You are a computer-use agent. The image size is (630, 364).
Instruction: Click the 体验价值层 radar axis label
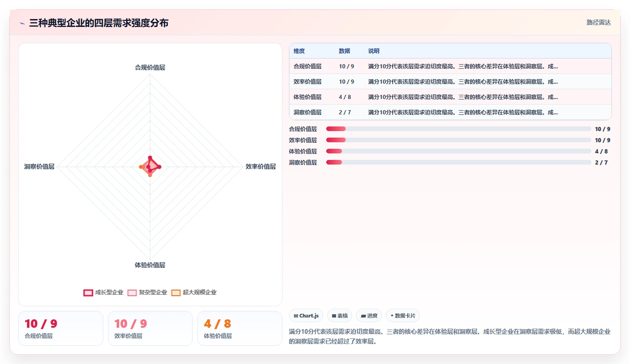150,265
